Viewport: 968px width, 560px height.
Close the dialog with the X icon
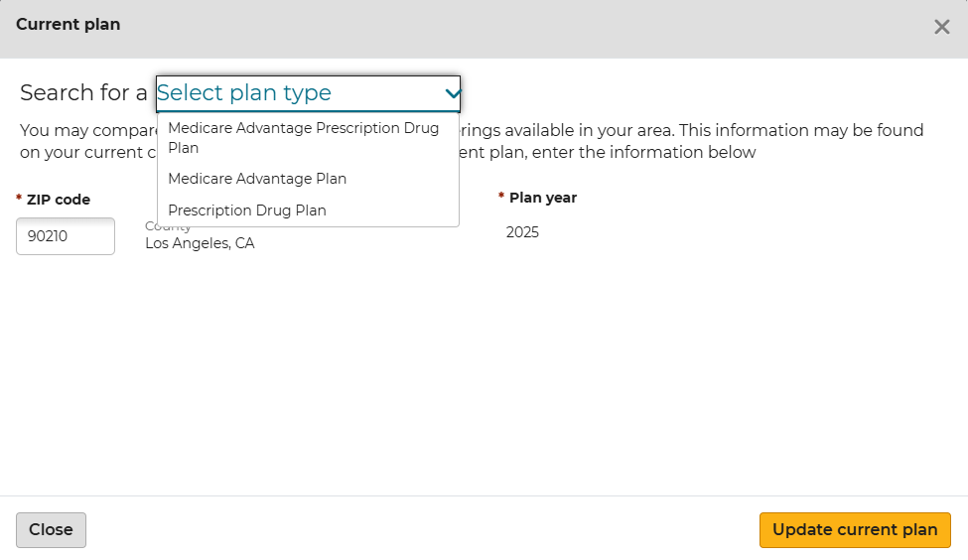(941, 27)
